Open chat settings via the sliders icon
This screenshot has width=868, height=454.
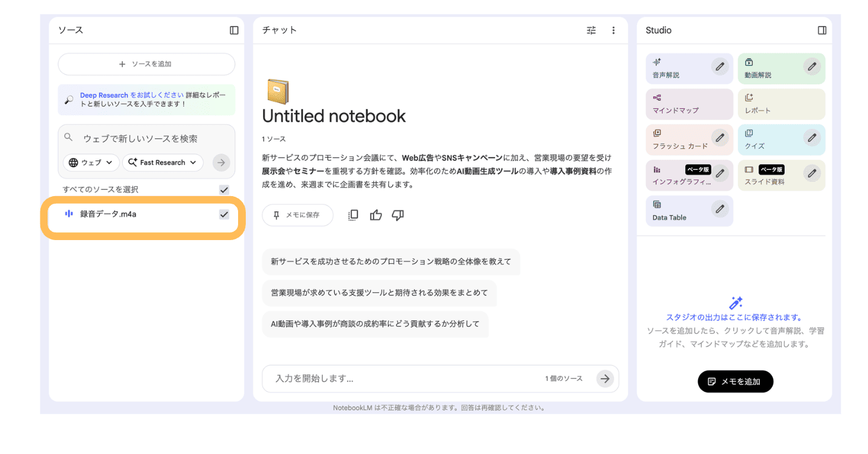coord(591,30)
